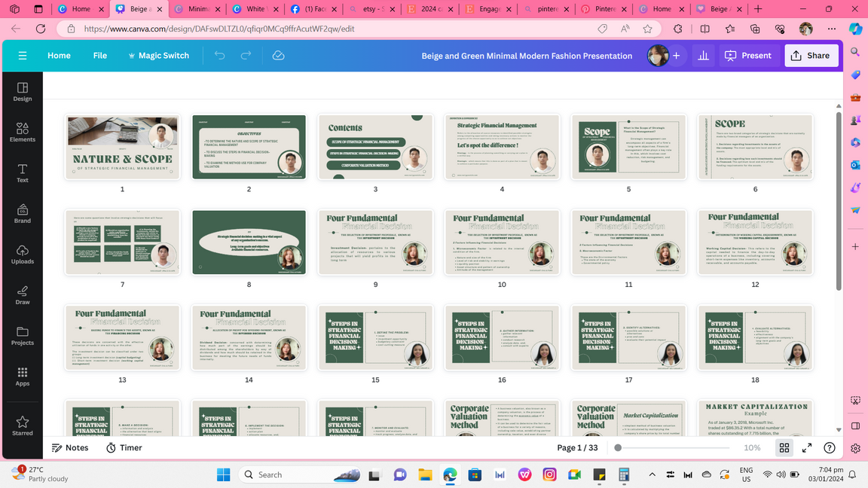Open analytics bar chart icon
Screen dimensions: 868x488
[703, 56]
